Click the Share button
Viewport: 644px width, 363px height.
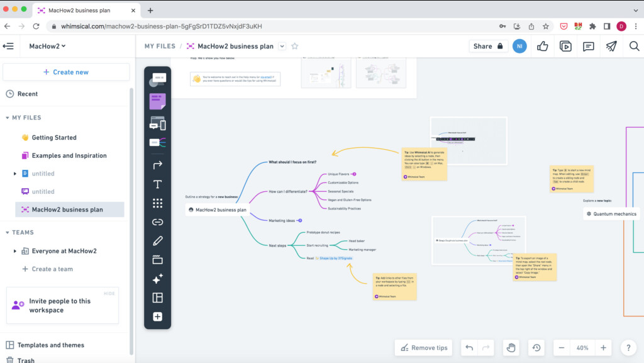point(489,46)
